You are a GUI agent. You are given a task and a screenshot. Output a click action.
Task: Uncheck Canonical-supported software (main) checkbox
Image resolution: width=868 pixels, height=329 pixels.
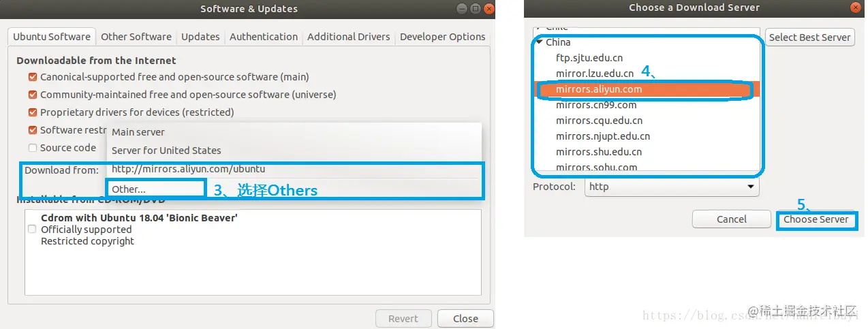pos(33,77)
